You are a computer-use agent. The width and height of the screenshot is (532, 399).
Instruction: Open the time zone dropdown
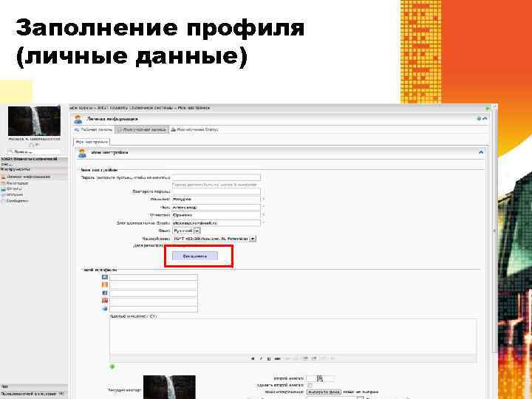pos(214,239)
